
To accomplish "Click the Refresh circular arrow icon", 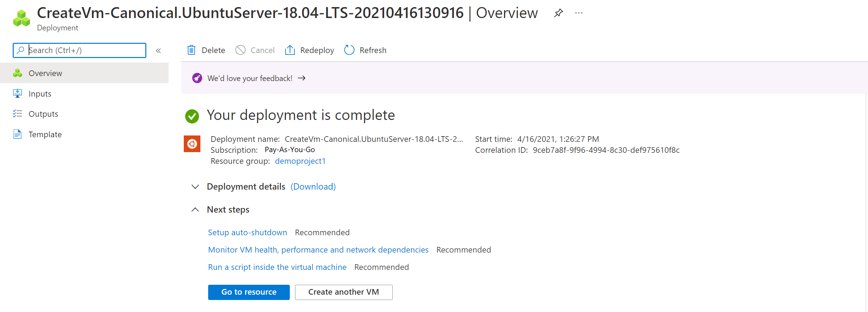I will click(x=349, y=50).
